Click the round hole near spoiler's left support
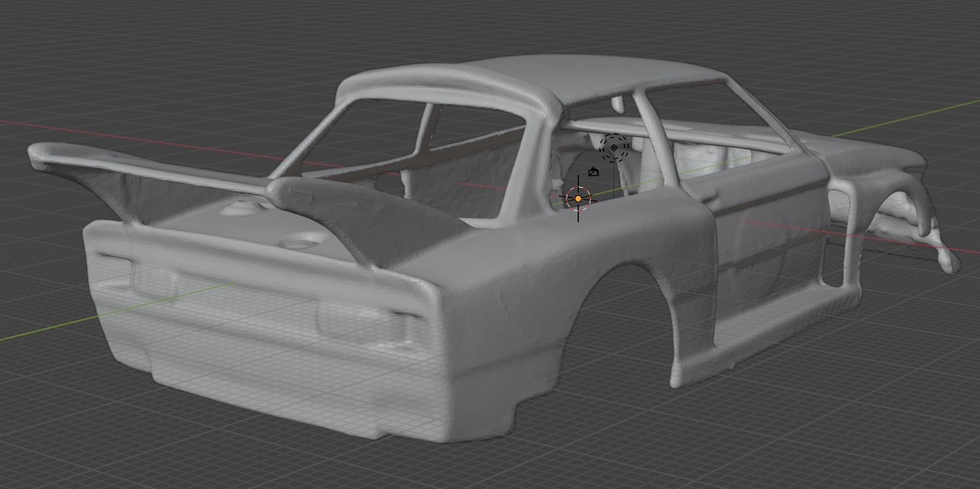Screen dimensions: 980x489 point(240,209)
